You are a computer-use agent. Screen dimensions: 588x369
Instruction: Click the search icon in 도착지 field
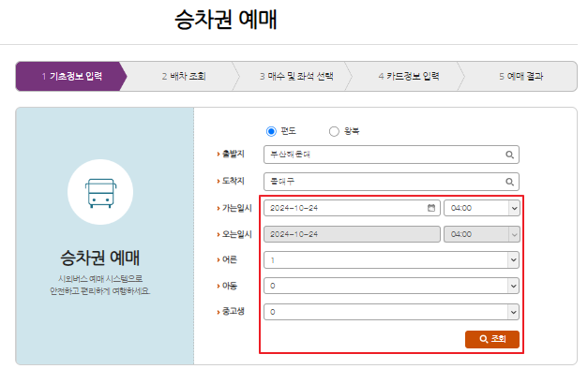click(x=509, y=182)
